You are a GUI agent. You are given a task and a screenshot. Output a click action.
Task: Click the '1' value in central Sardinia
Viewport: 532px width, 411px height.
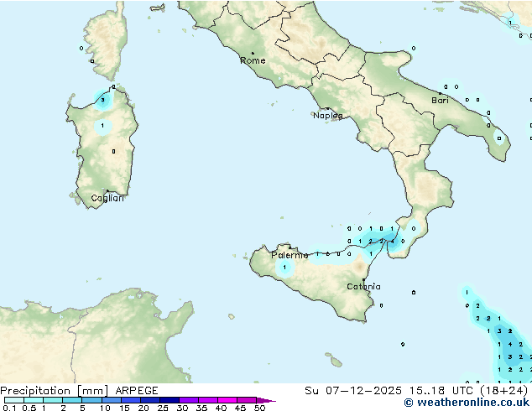[x=102, y=126]
